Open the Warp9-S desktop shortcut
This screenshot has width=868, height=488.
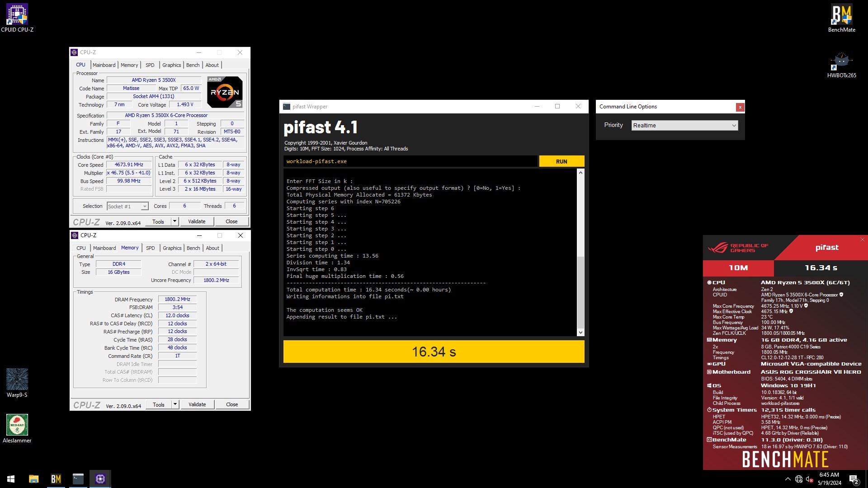tap(17, 383)
